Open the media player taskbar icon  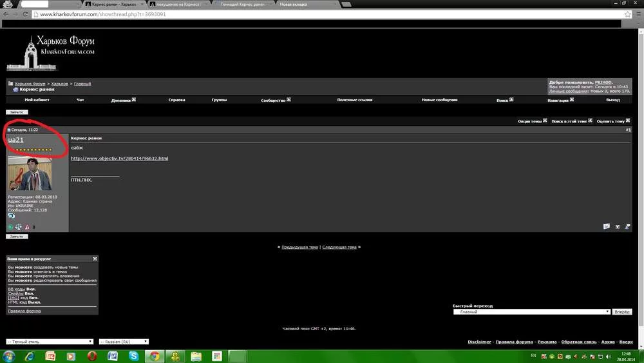(71, 356)
